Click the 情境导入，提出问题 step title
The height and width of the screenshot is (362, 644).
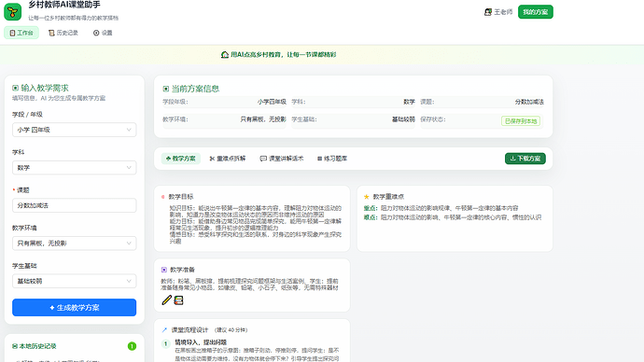coord(201,342)
